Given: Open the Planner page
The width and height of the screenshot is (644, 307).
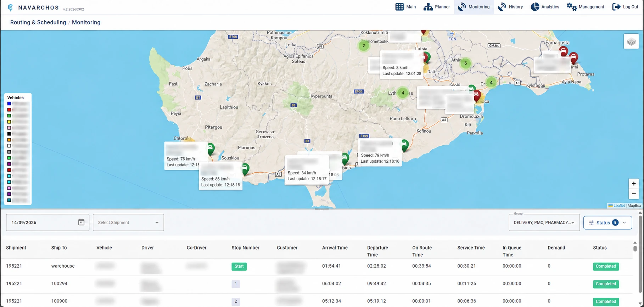Looking at the screenshot, I should coord(436,7).
